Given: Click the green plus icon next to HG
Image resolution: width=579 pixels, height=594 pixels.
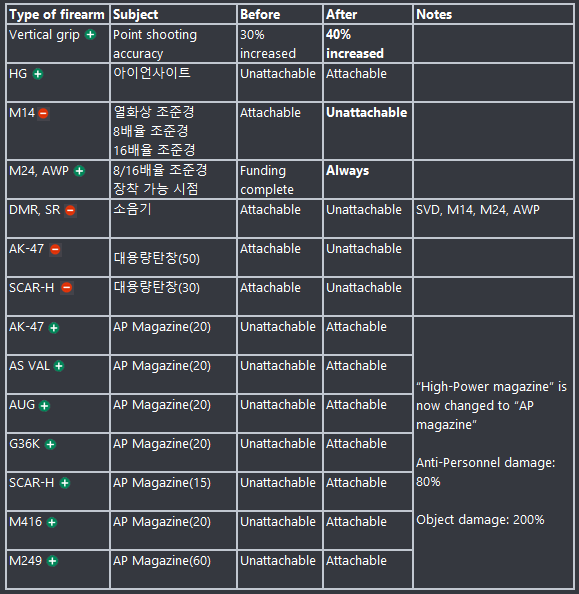Looking at the screenshot, I should click(38, 74).
